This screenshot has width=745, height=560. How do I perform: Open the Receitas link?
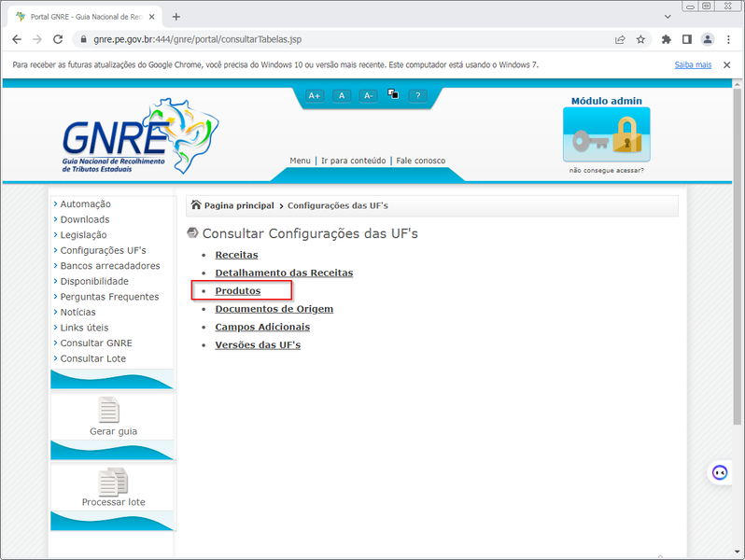(x=236, y=255)
